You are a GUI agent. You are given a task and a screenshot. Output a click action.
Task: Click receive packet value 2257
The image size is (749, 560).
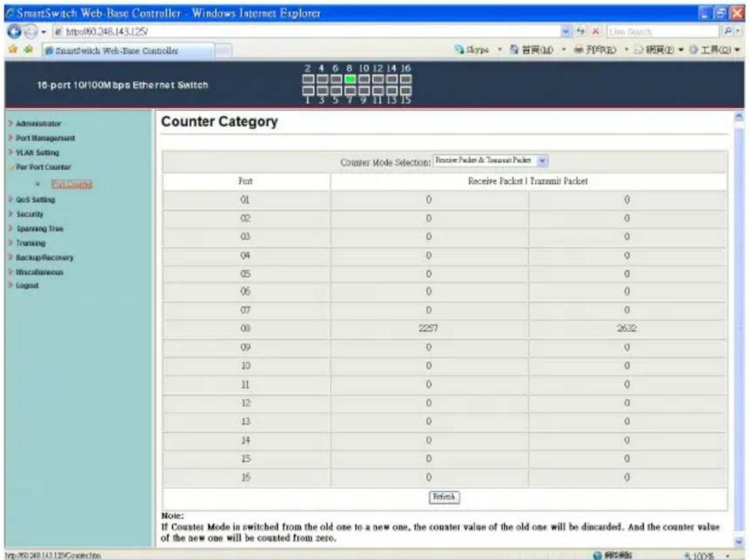(x=428, y=329)
